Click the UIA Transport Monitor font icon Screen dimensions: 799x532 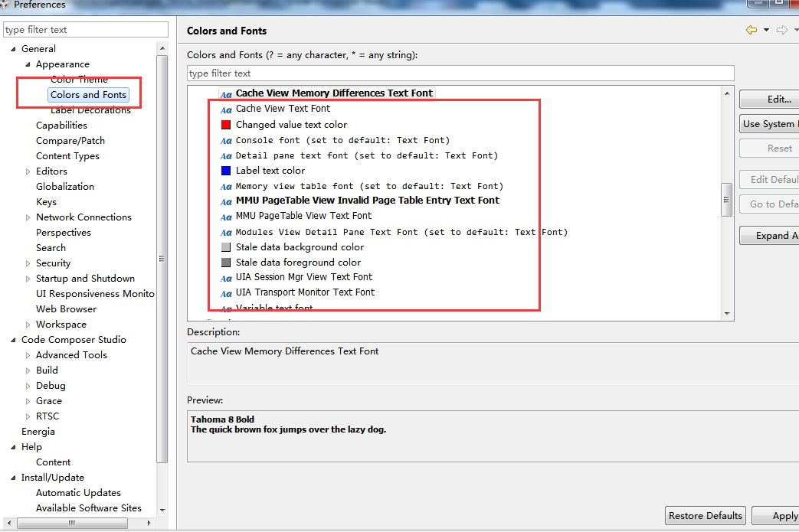click(x=226, y=294)
